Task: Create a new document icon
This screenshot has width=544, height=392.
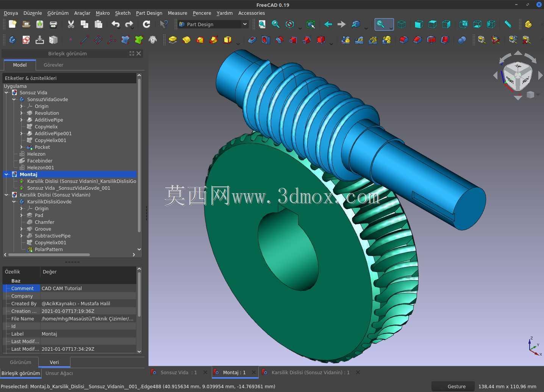Action: [x=13, y=24]
